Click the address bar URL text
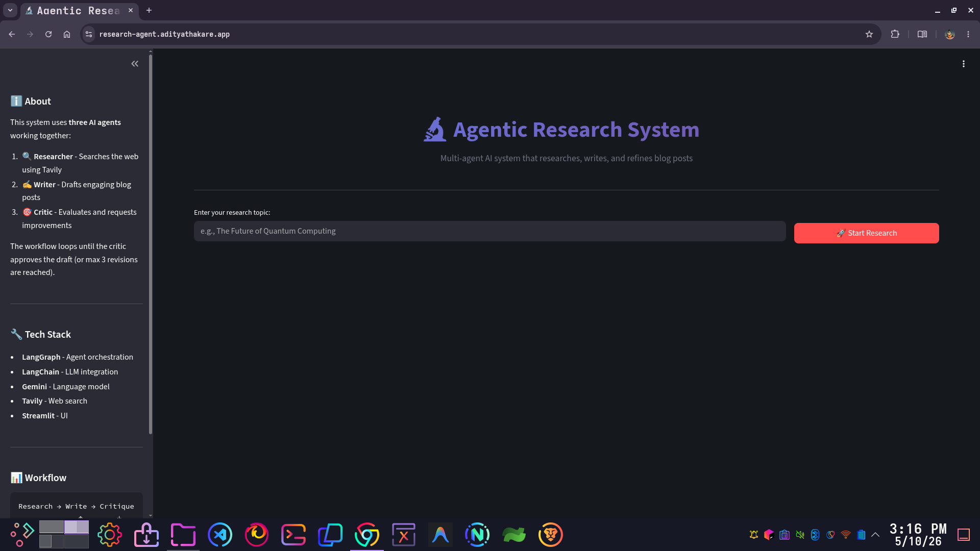980x551 pixels. pos(164,34)
